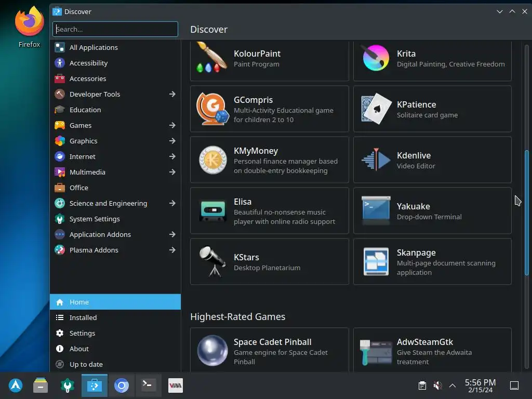
Task: Click the KStars telescope icon
Action: click(x=212, y=261)
